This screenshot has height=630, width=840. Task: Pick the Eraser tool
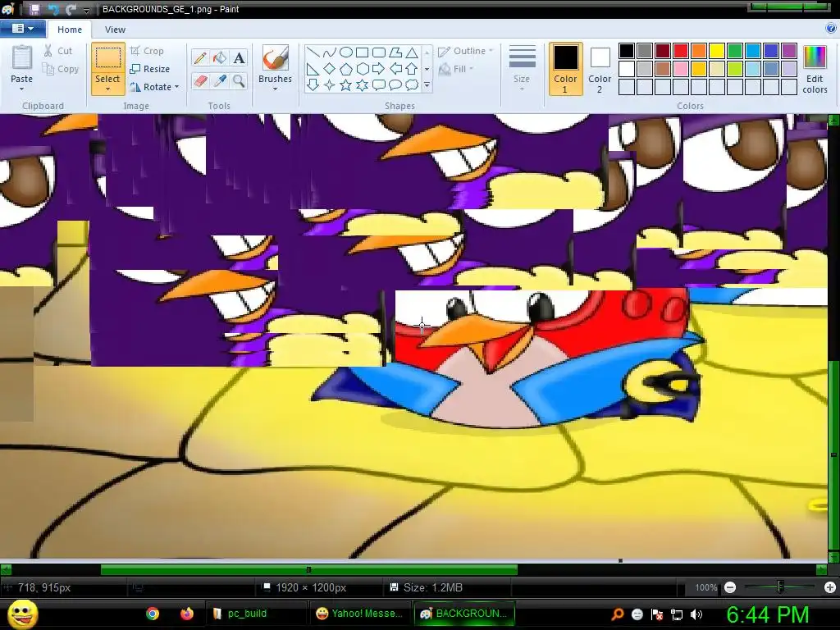tap(200, 81)
